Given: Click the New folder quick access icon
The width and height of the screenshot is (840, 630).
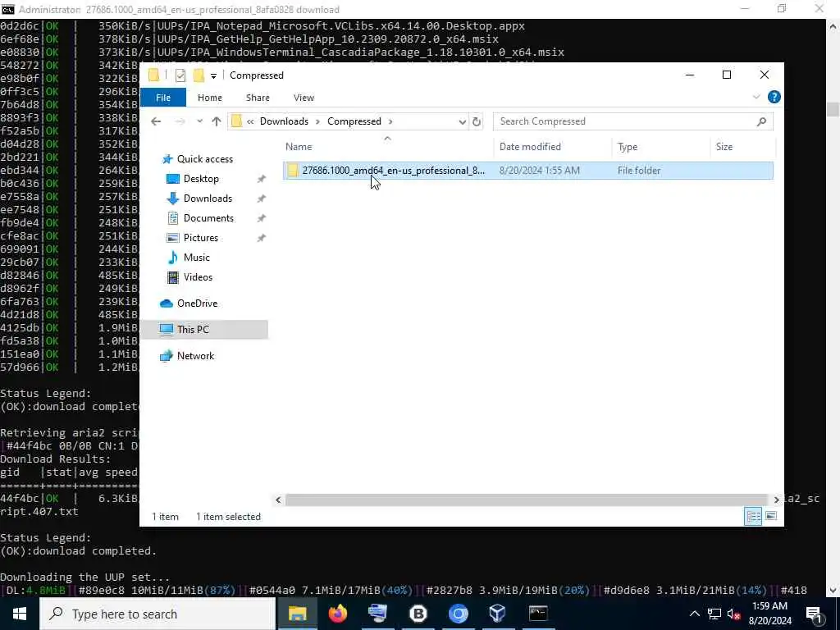Looking at the screenshot, I should [199, 75].
